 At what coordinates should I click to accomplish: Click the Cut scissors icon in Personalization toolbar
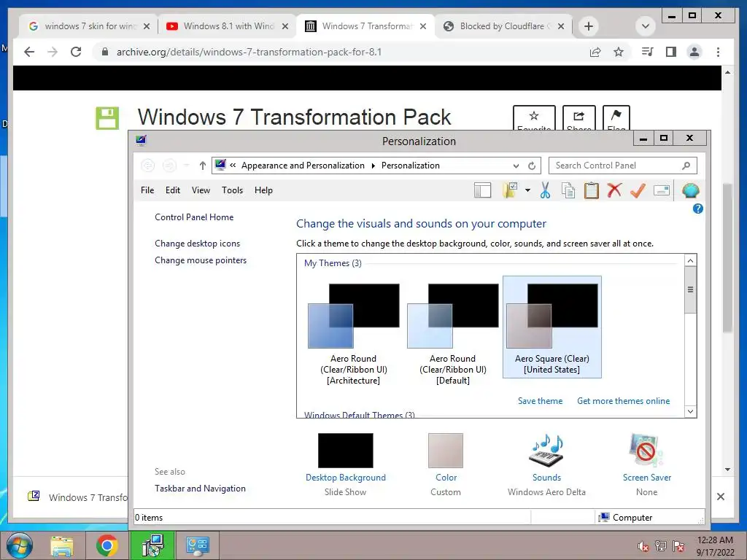coord(545,190)
